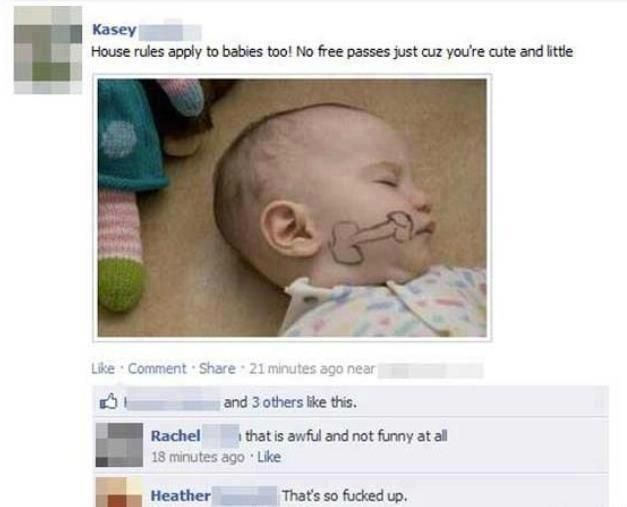Open the '21 minutes ago' timestamp

click(296, 368)
